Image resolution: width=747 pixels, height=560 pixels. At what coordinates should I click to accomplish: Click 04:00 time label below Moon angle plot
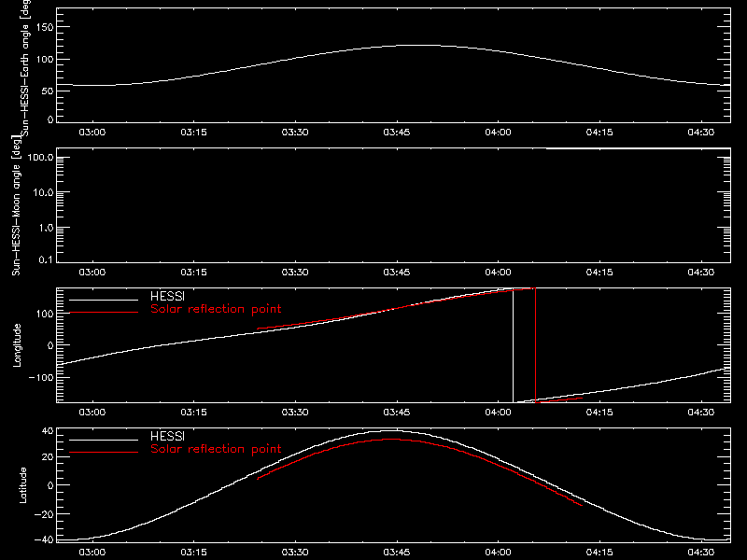(499, 273)
